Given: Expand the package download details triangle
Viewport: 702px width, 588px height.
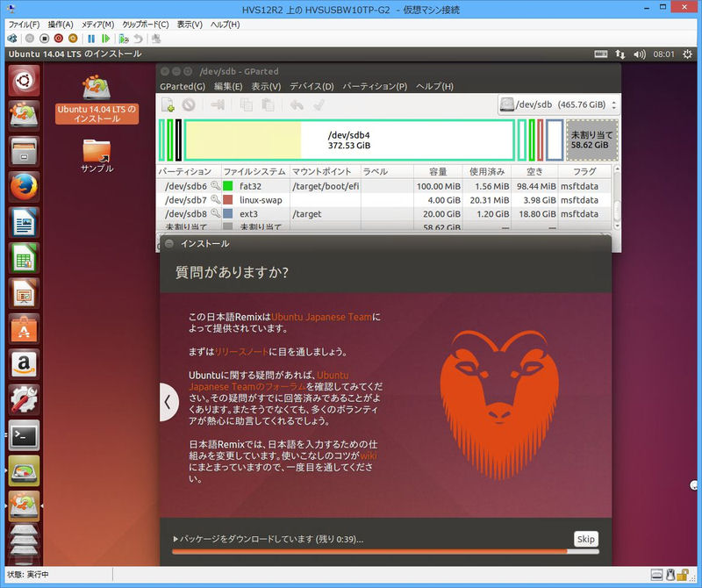Looking at the screenshot, I should point(175,539).
